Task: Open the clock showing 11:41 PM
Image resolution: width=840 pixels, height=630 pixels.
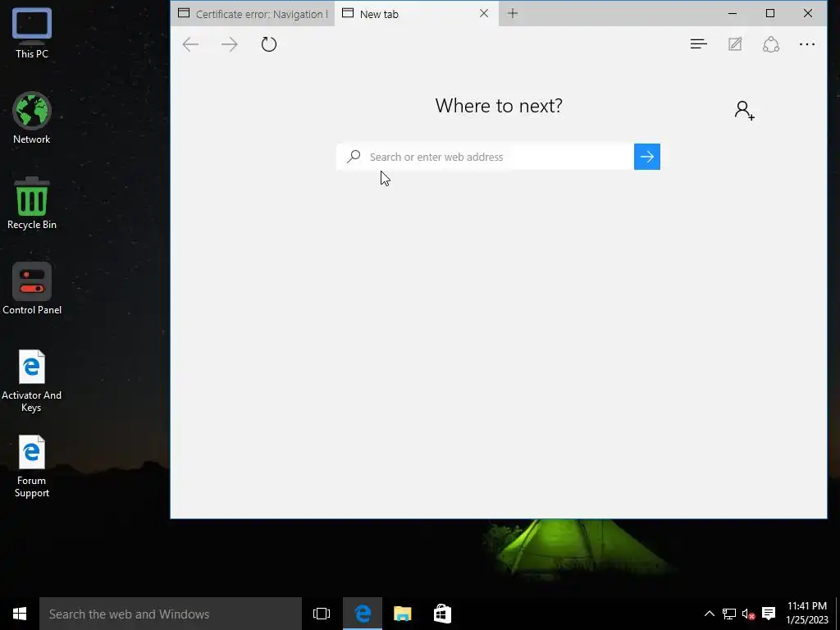Action: coord(807,613)
